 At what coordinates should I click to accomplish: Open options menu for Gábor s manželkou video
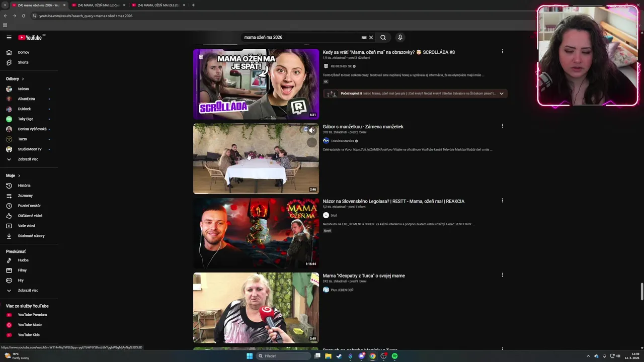pyautogui.click(x=502, y=126)
